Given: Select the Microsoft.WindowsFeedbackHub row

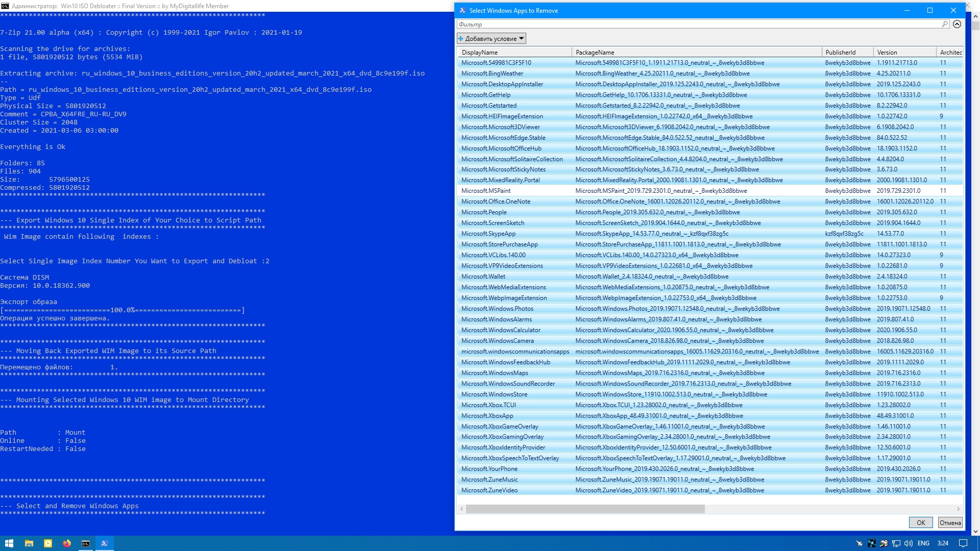Looking at the screenshot, I should click(710, 362).
